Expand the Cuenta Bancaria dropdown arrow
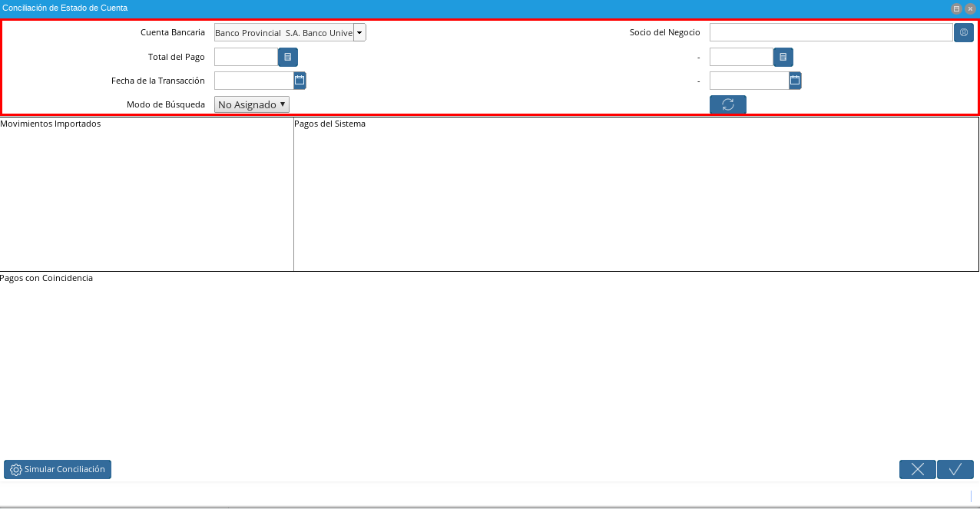The height and width of the screenshot is (509, 980). pos(359,32)
